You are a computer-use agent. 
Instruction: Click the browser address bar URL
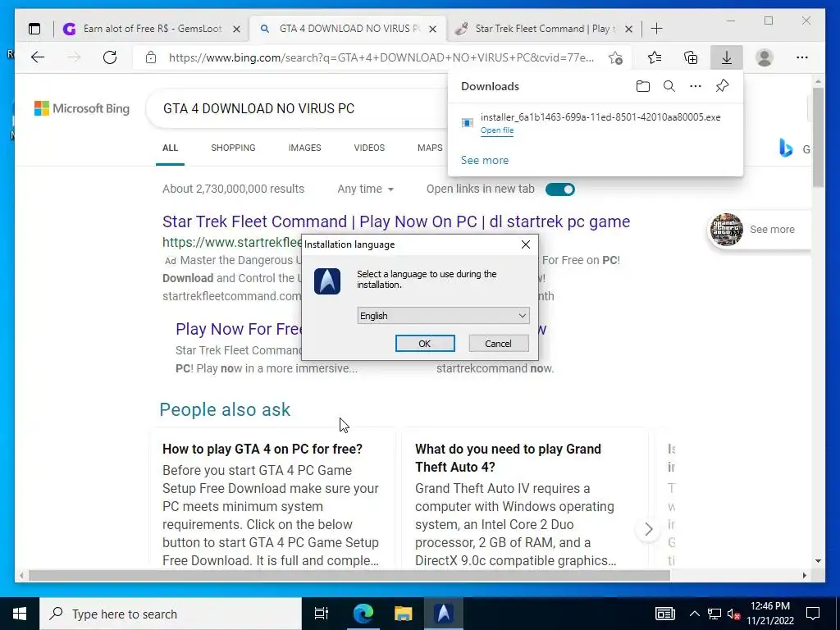(381, 57)
